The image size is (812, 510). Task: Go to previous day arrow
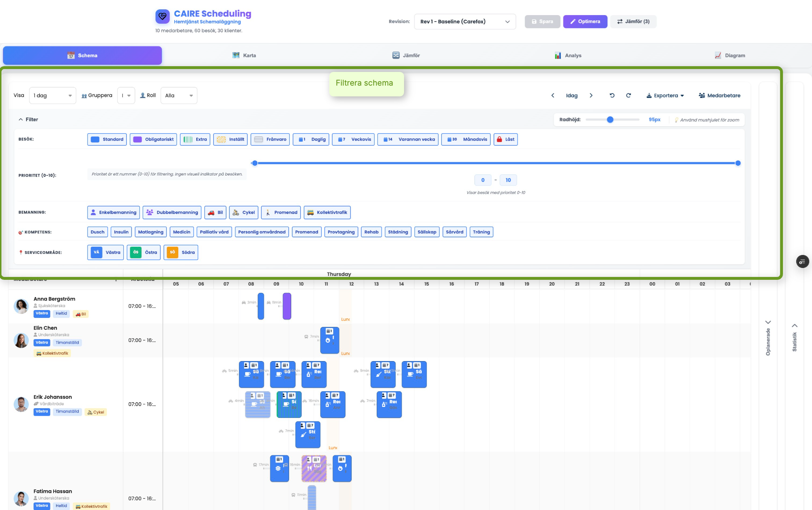553,95
